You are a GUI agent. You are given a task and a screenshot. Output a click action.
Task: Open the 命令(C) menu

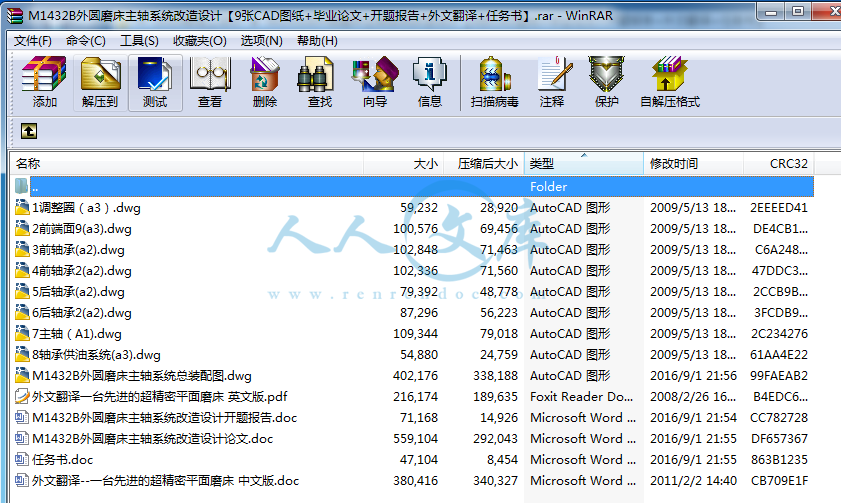[86, 41]
